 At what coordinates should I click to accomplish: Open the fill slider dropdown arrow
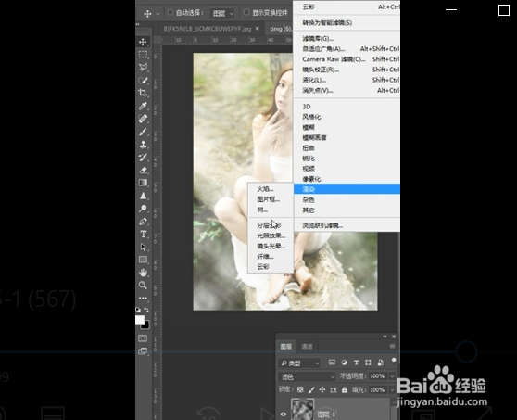392,390
